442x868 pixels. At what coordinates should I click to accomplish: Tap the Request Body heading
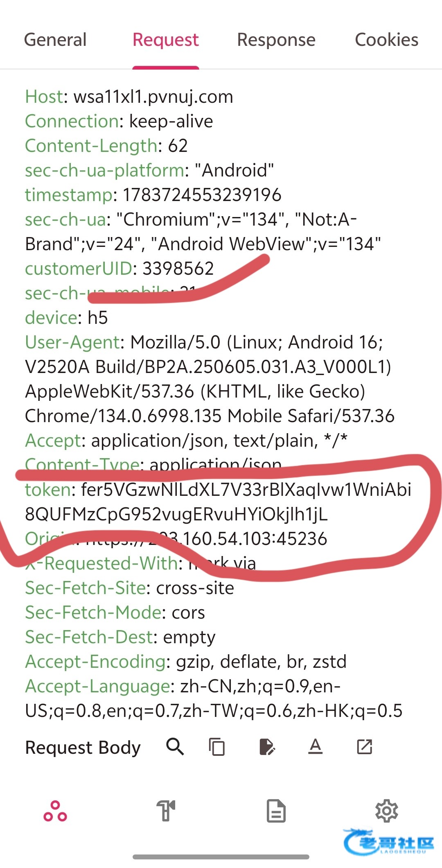[83, 748]
